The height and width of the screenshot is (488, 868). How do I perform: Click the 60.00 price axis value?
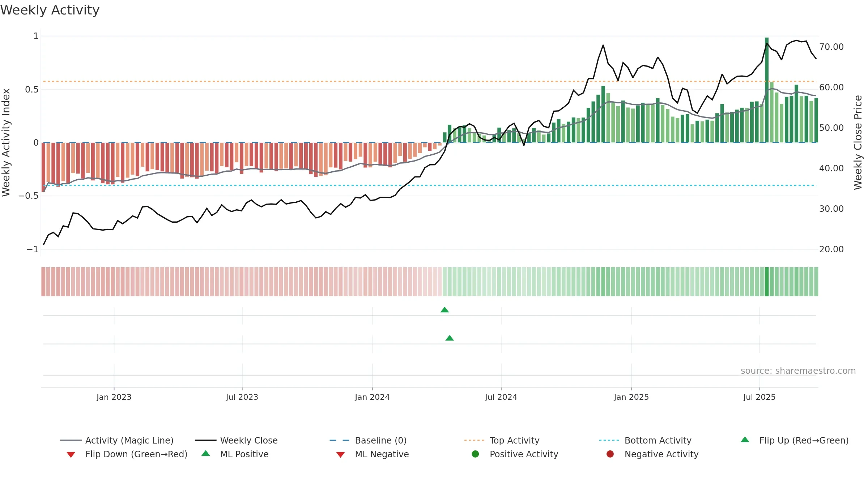(x=831, y=87)
